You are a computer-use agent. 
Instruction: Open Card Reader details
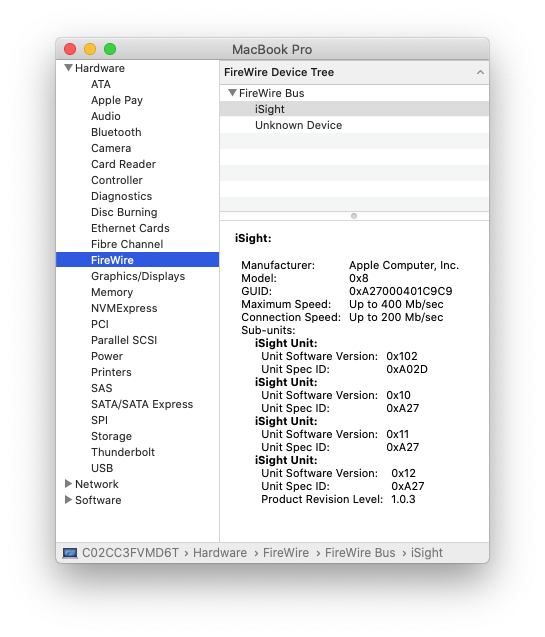point(123,164)
